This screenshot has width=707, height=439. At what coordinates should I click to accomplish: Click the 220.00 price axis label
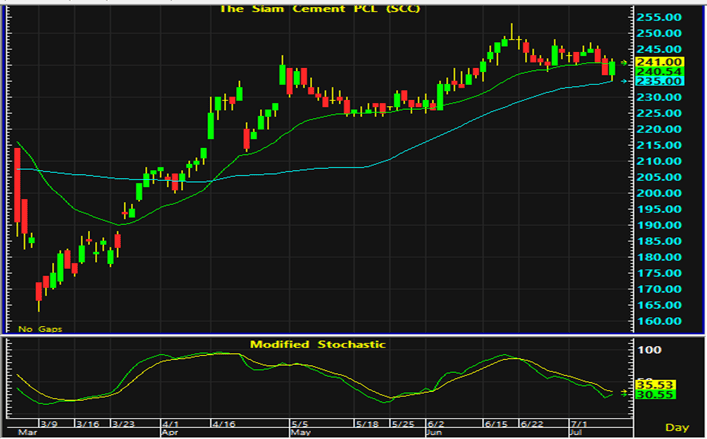tap(659, 129)
